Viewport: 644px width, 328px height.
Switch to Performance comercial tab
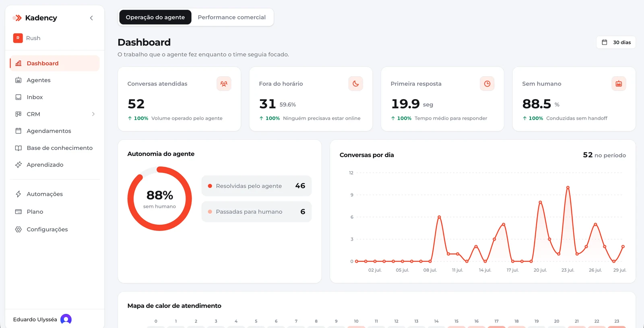[x=232, y=17]
